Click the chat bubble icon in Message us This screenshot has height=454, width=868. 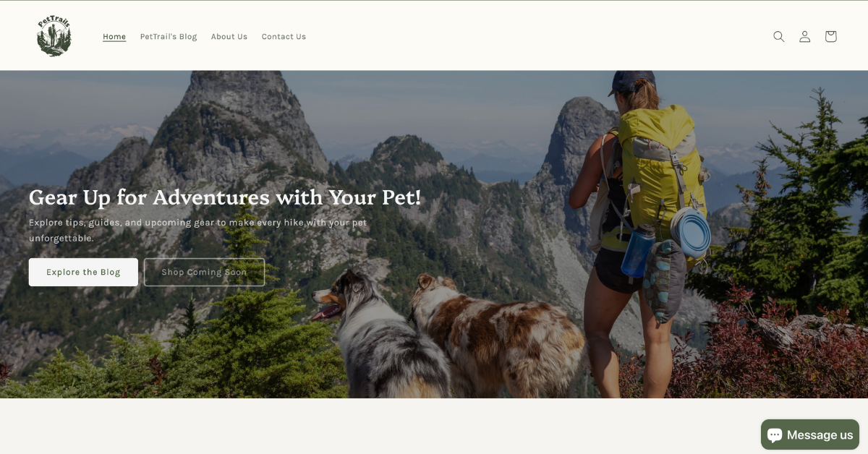(775, 435)
